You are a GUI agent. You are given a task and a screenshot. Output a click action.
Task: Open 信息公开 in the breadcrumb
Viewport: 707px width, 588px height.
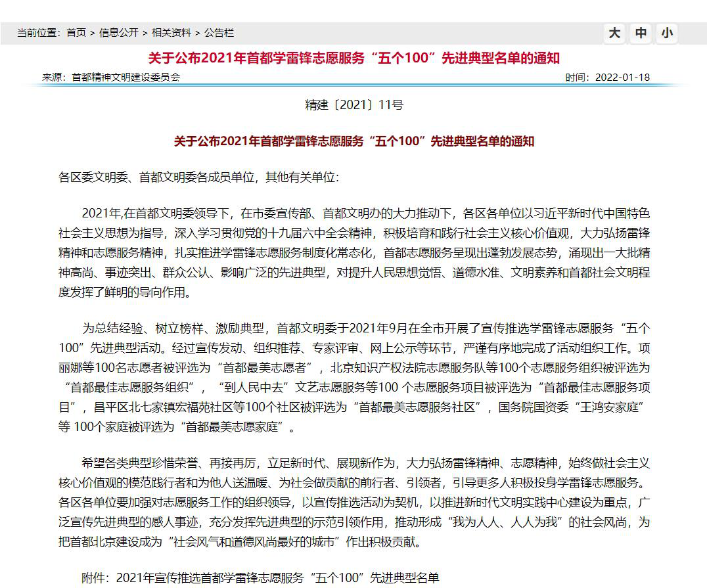click(119, 33)
